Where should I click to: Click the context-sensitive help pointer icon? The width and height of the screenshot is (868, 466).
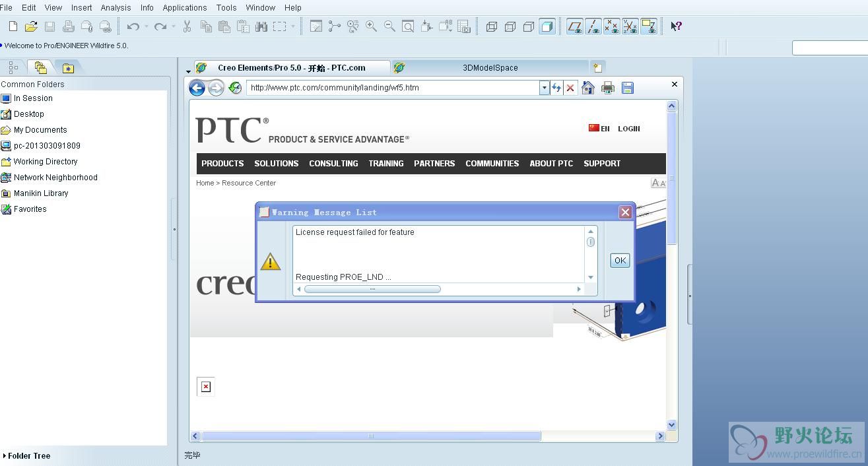[677, 26]
